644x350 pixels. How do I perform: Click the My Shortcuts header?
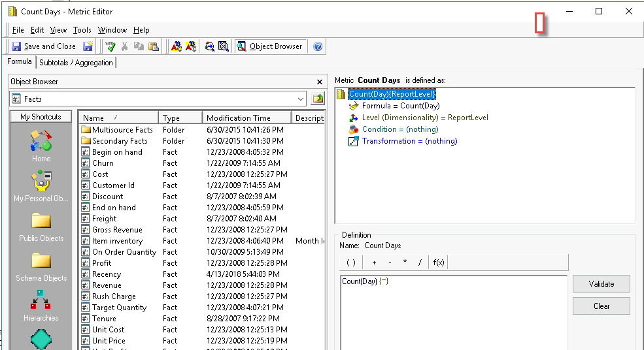pyautogui.click(x=41, y=116)
